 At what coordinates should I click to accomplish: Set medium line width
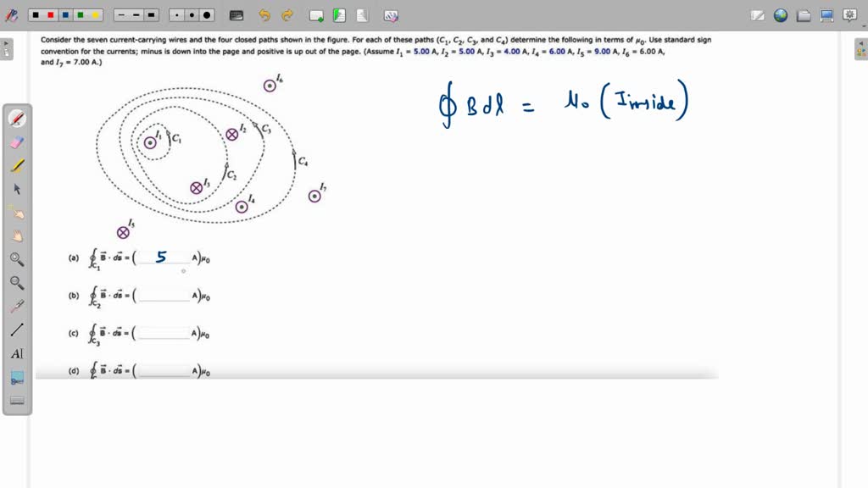click(x=136, y=15)
